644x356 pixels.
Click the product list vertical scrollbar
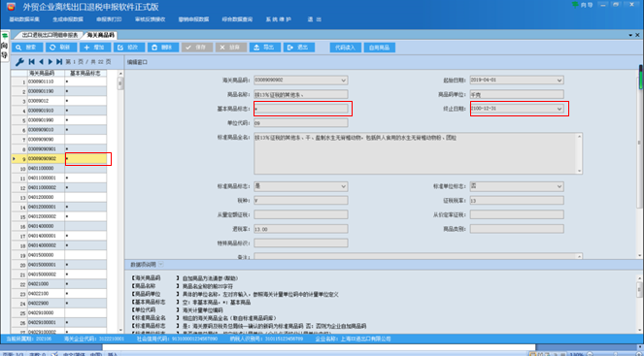click(x=120, y=202)
